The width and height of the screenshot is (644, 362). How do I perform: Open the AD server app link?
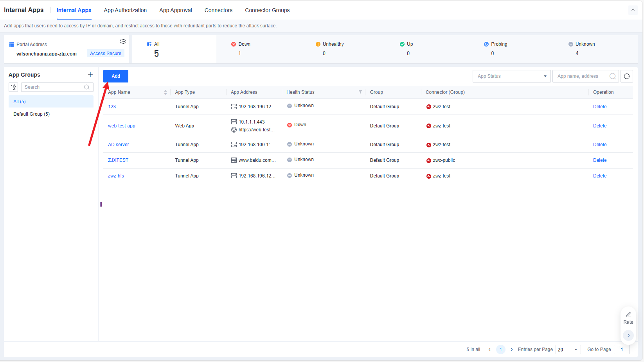119,145
